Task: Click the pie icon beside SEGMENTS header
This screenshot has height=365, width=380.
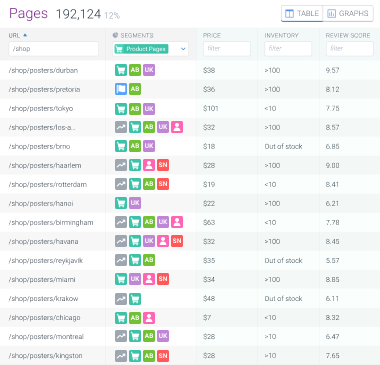Action: 115,35
